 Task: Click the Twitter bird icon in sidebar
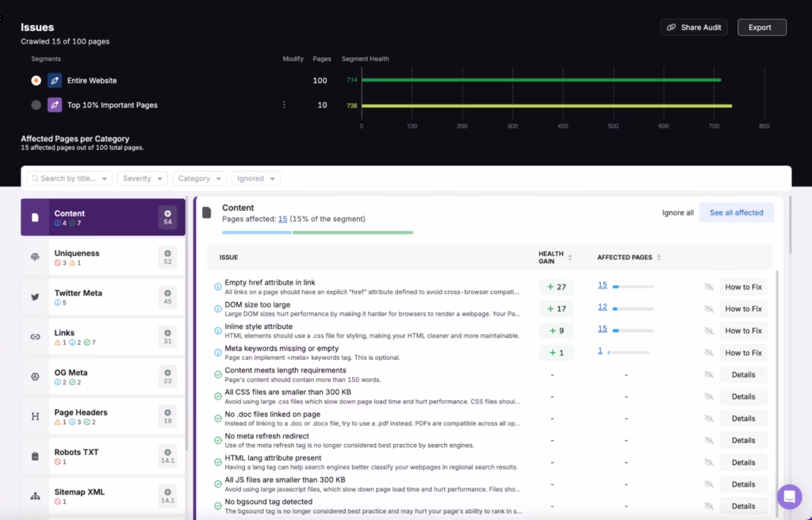click(35, 297)
